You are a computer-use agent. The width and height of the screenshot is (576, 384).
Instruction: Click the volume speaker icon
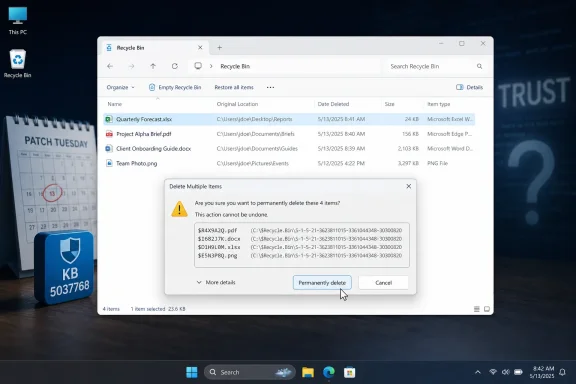pyautogui.click(x=505, y=372)
